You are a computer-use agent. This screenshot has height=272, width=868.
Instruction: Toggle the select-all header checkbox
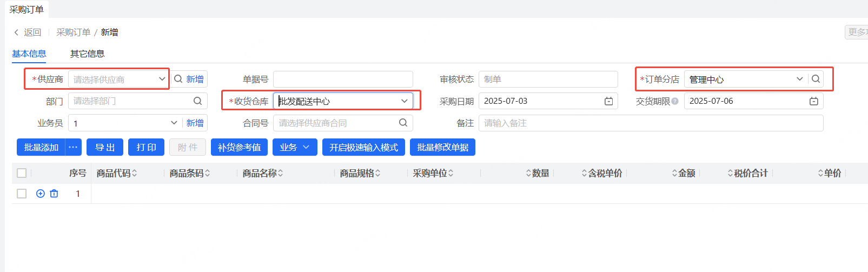(x=22, y=173)
